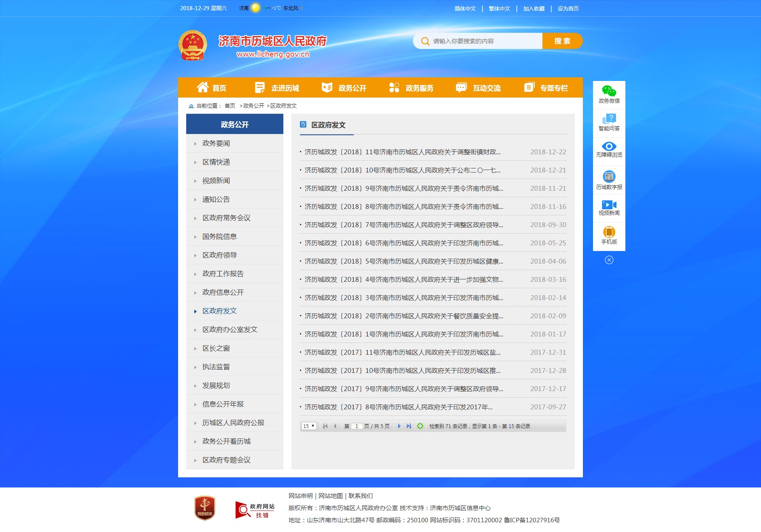Open 通知公告 in the sidebar
The width and height of the screenshot is (761, 532).
pyautogui.click(x=235, y=199)
